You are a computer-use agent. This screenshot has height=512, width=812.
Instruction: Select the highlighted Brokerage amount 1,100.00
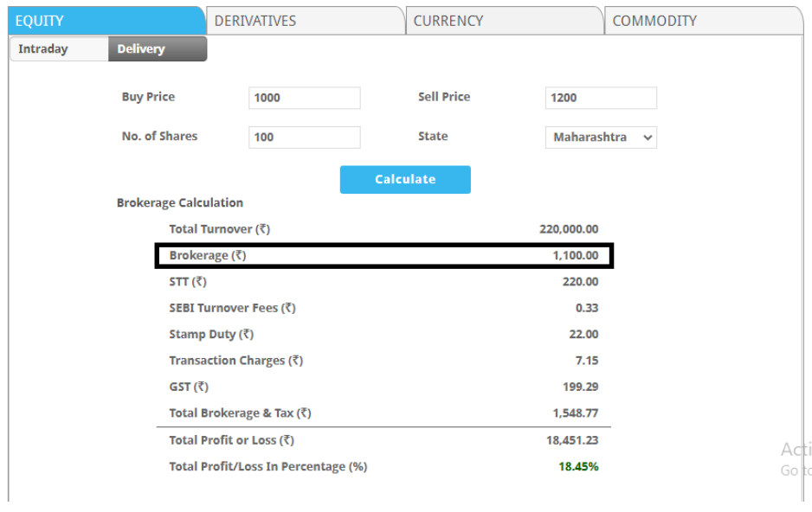pyautogui.click(x=575, y=256)
